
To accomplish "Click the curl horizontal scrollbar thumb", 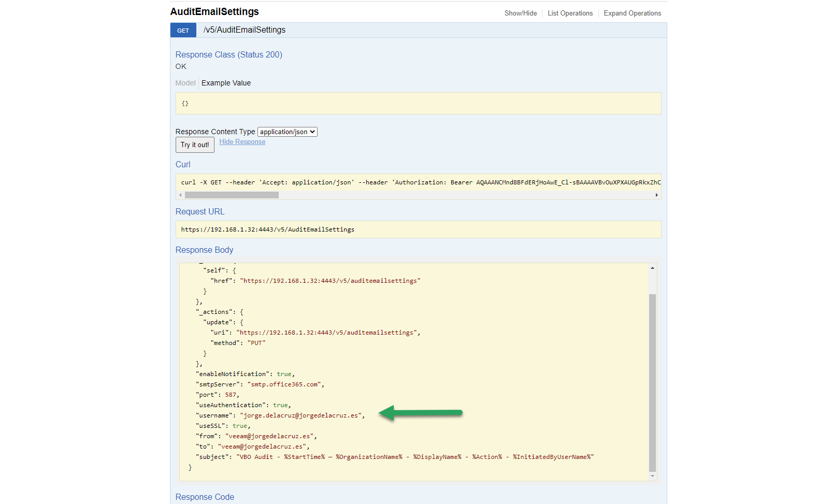I will pos(232,195).
